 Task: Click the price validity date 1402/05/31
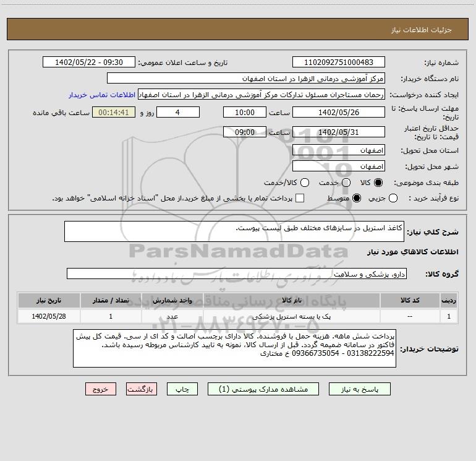339,132
